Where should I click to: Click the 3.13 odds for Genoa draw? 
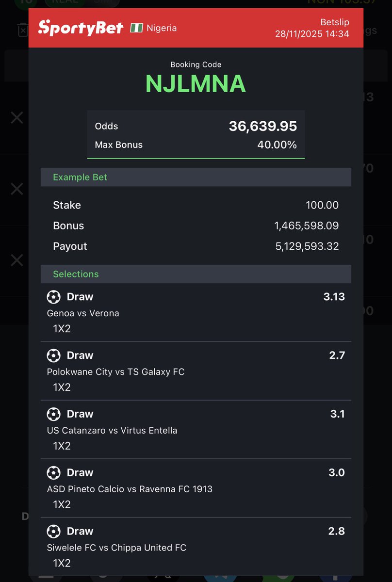(x=334, y=297)
